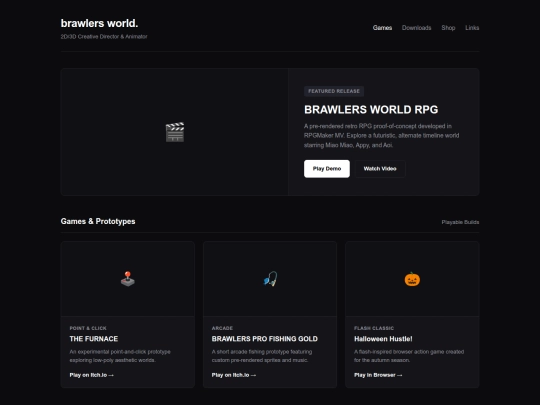Click the Play Demo button
This screenshot has height=405, width=540.
(327, 169)
